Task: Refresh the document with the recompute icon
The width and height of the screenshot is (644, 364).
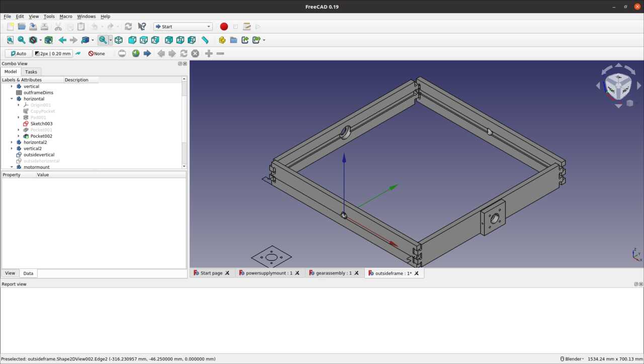Action: coord(128,27)
